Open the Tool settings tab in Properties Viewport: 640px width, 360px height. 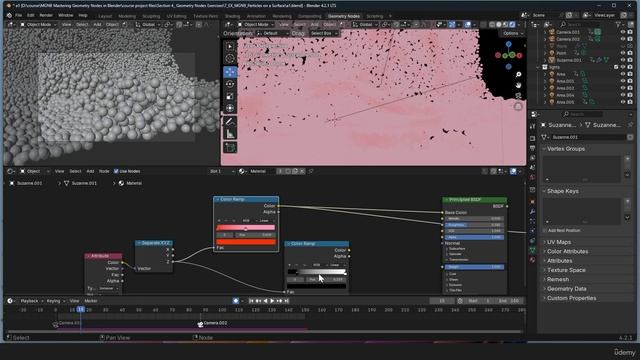[x=532, y=127]
